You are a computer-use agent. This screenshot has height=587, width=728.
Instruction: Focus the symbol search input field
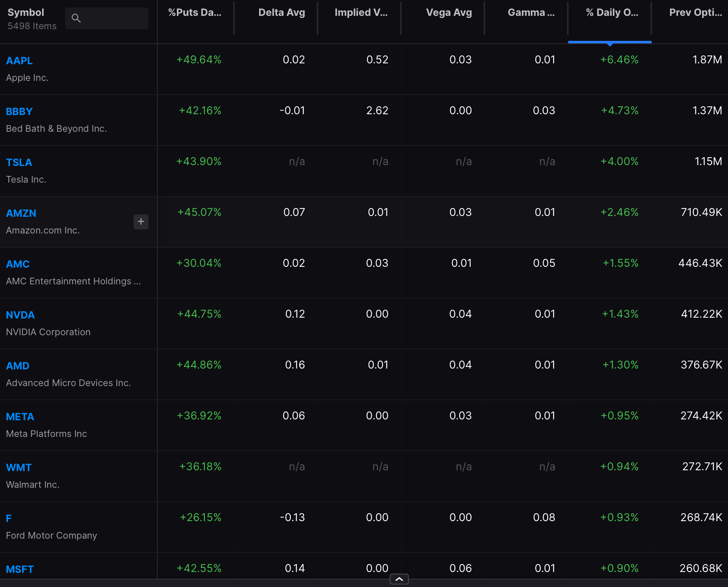(x=107, y=18)
